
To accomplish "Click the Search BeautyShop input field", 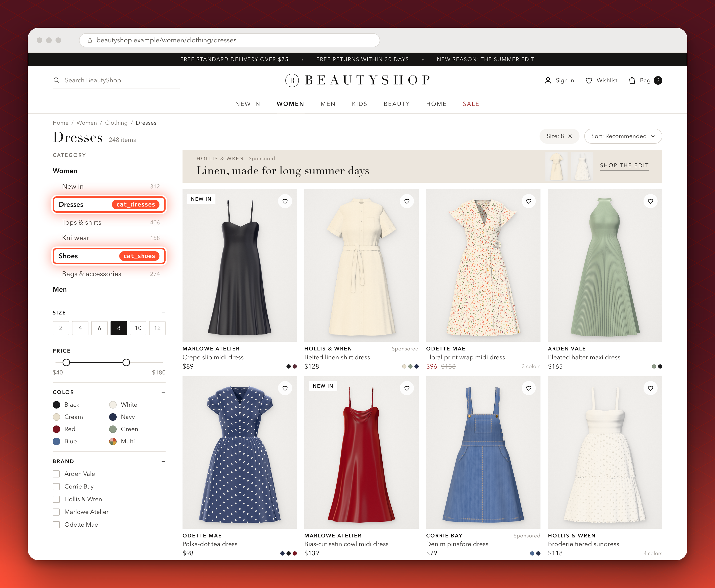I will pyautogui.click(x=116, y=80).
